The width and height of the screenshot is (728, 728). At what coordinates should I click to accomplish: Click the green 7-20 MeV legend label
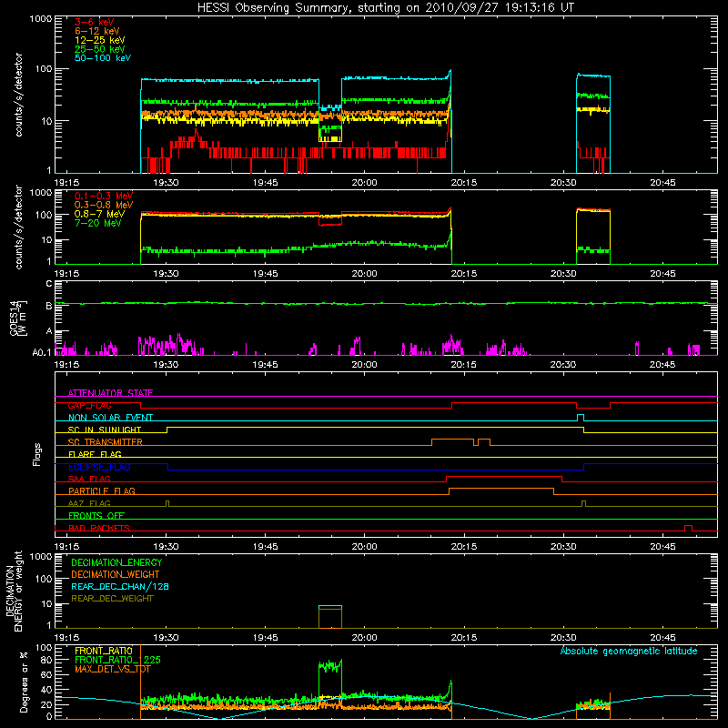pyautogui.click(x=97, y=223)
